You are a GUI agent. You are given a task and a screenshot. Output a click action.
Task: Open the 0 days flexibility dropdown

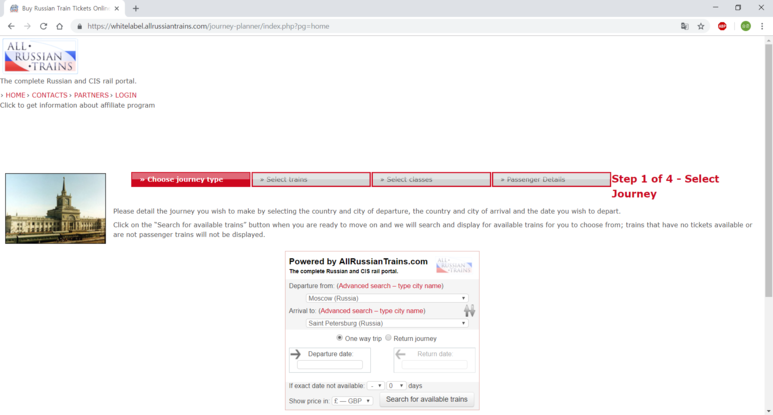tap(396, 385)
